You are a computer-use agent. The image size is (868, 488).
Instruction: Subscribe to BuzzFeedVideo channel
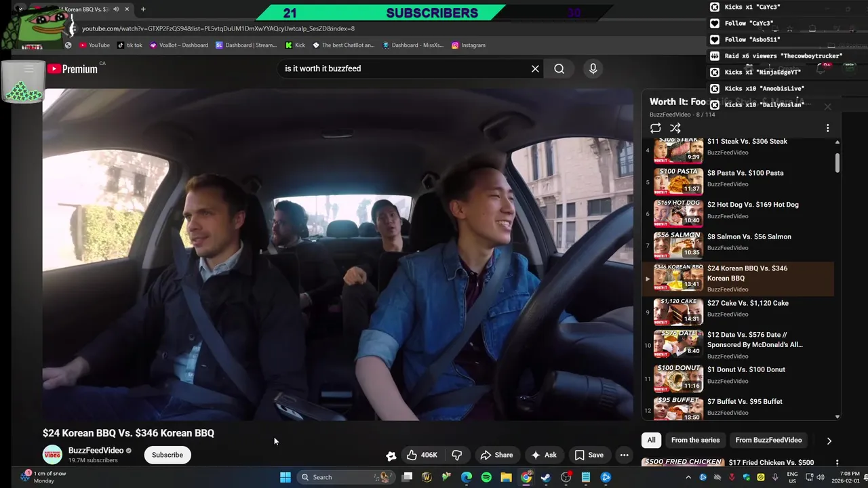coord(167,455)
